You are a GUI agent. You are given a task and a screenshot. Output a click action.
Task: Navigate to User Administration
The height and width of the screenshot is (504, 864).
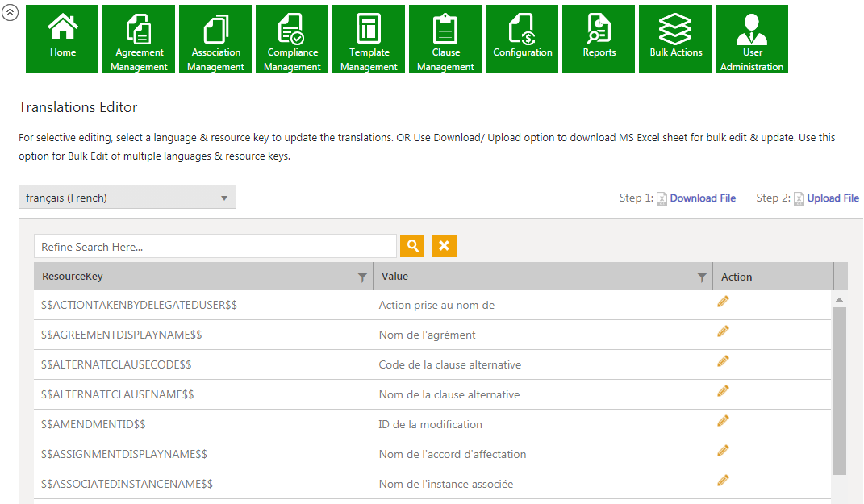coord(752,39)
